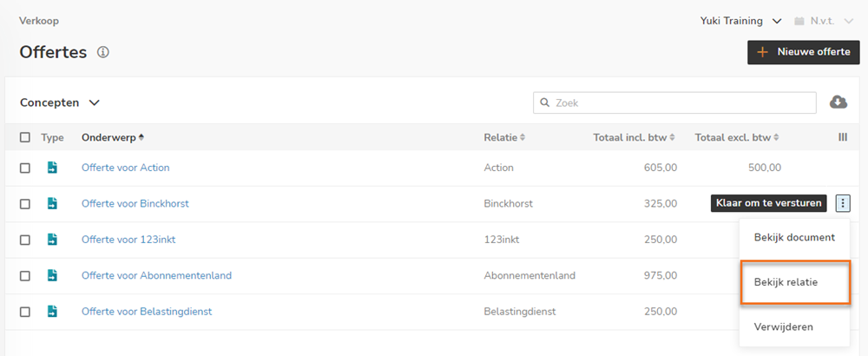Screen dimensions: 868x356
Task: Click document type icon for Offerte voor Binckhorst
Action: click(x=52, y=203)
